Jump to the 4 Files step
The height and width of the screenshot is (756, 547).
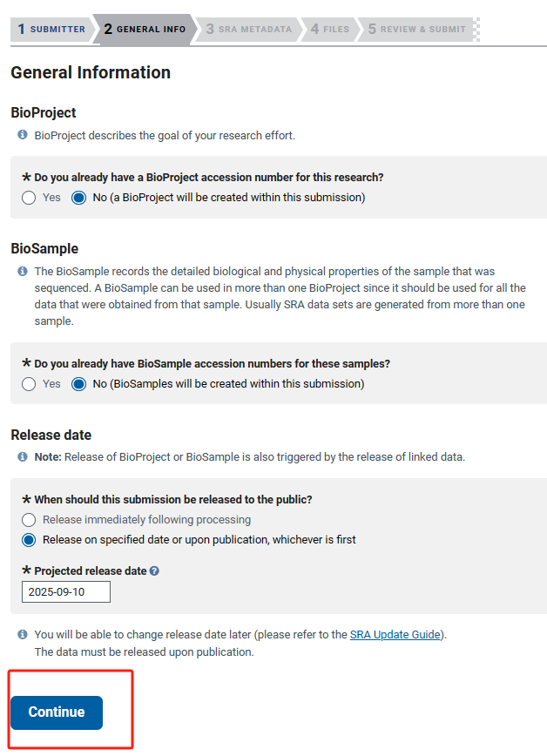tap(330, 30)
